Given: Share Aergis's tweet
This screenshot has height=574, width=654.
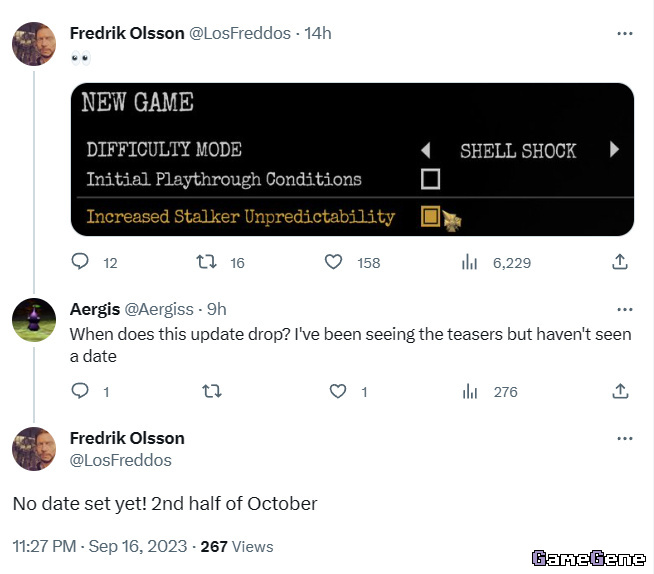Looking at the screenshot, I should (x=620, y=391).
